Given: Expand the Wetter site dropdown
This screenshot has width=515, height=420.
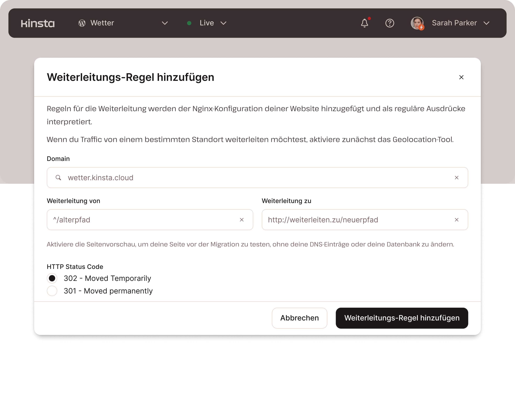Looking at the screenshot, I should (165, 23).
